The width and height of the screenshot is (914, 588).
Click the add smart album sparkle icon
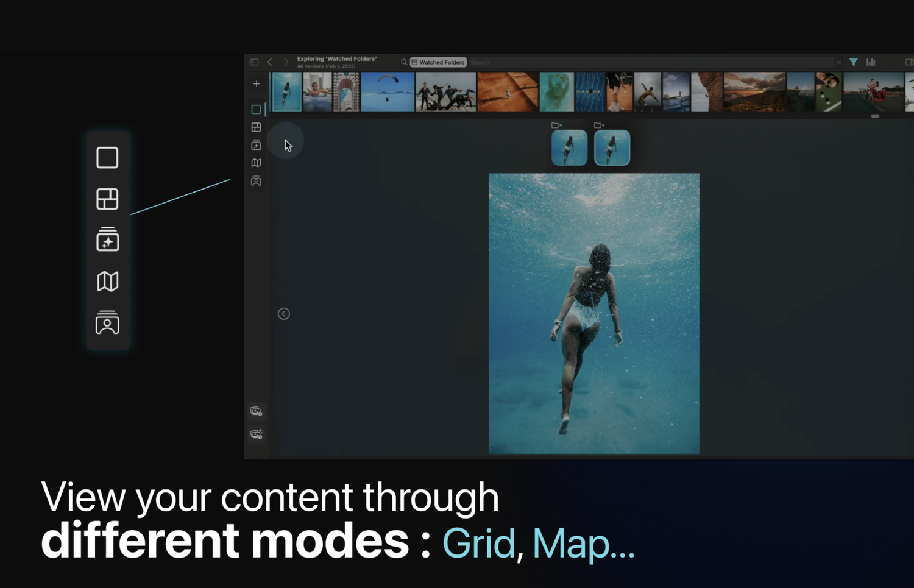coord(257,434)
